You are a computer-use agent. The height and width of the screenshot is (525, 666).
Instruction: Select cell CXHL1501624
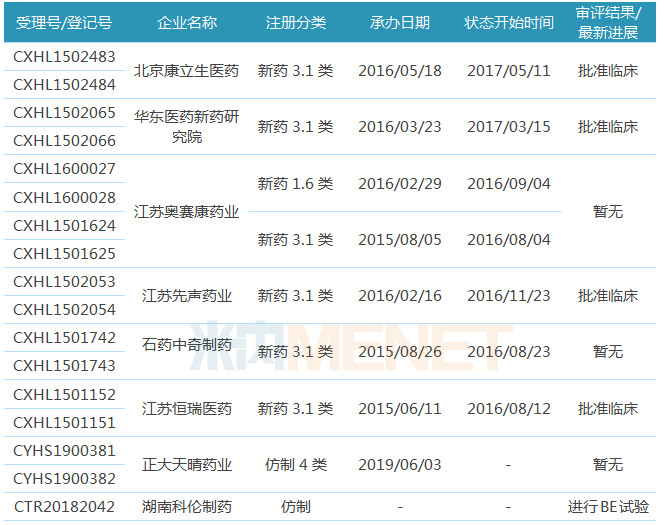(64, 226)
